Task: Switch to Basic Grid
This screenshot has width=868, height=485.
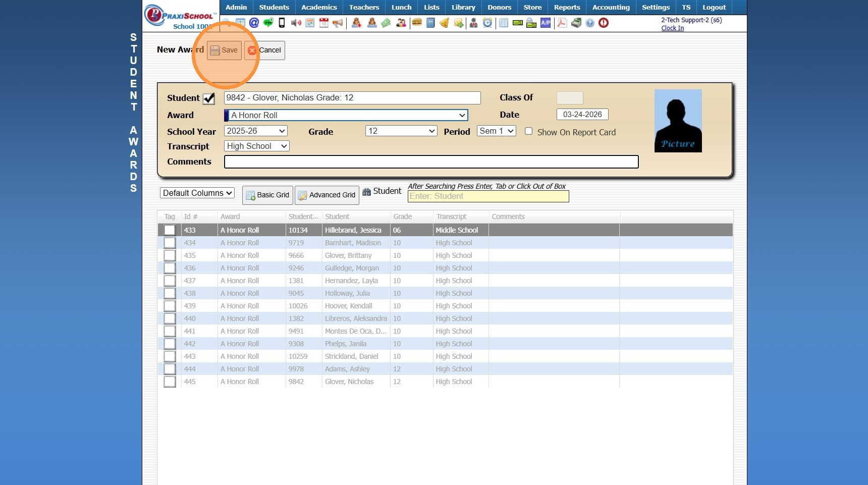Action: point(267,195)
